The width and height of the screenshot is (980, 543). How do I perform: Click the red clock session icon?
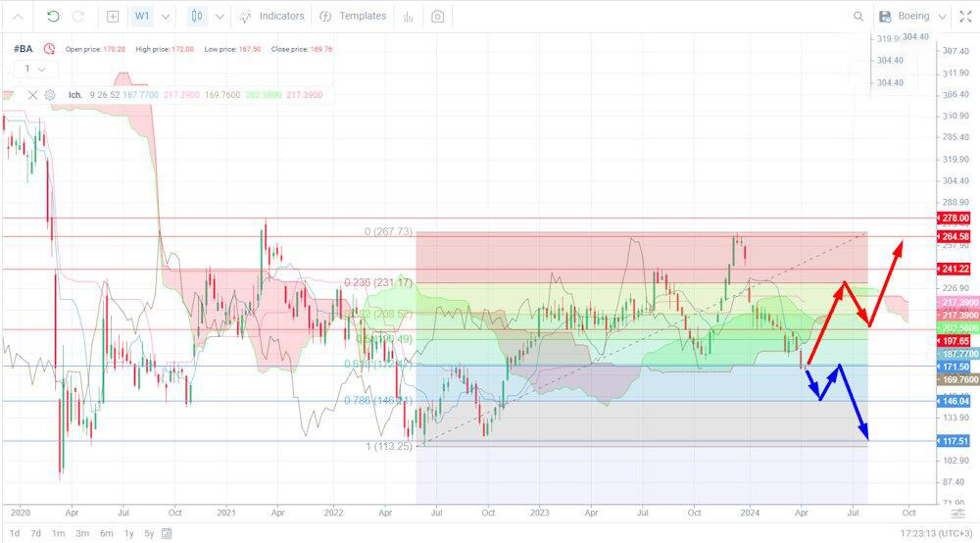49,49
